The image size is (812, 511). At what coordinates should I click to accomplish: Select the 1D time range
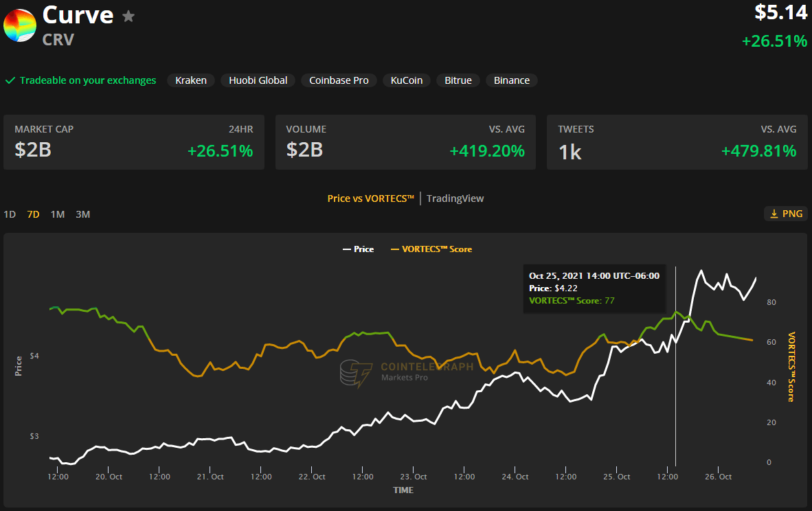10,214
